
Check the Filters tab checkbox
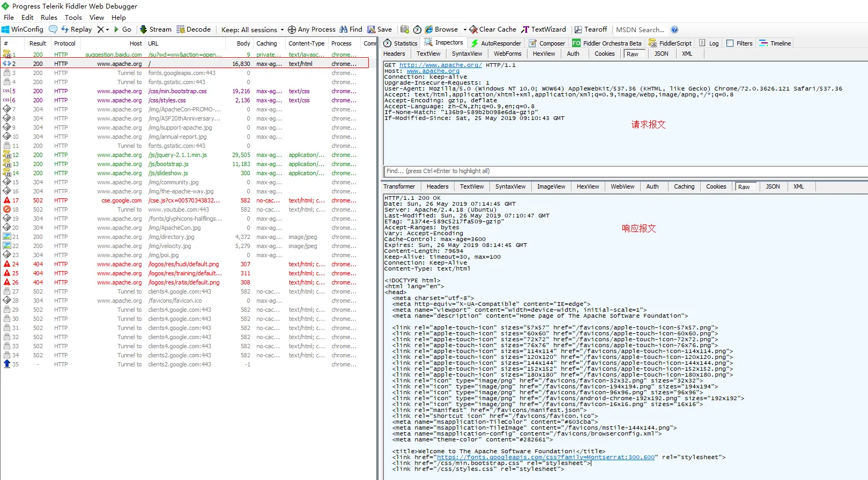(x=730, y=43)
